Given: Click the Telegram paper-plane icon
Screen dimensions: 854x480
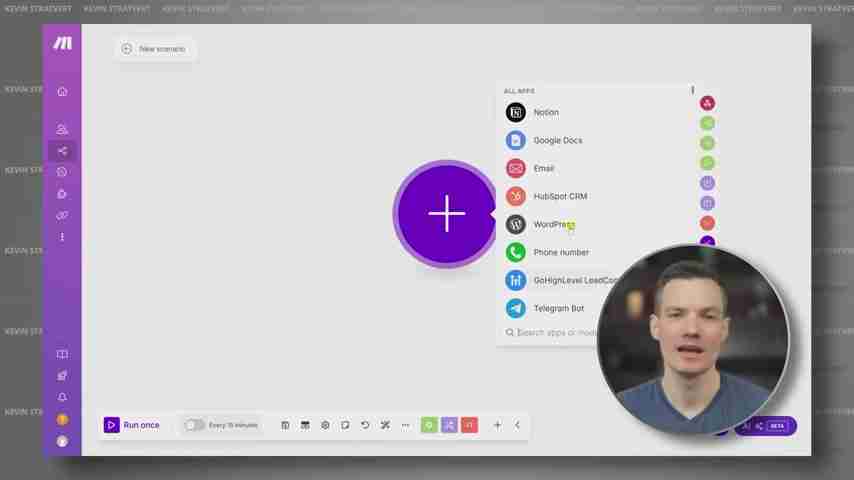Looking at the screenshot, I should tap(515, 308).
